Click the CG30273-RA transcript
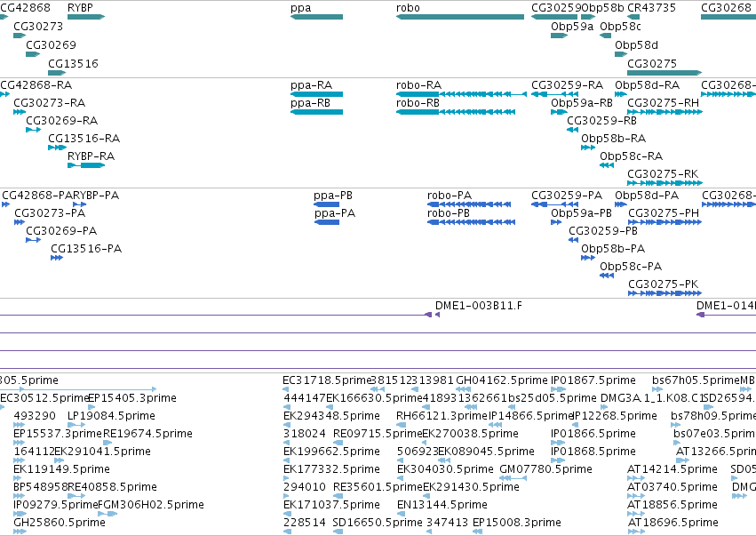Image resolution: width=756 pixels, height=536 pixels. tap(20, 112)
